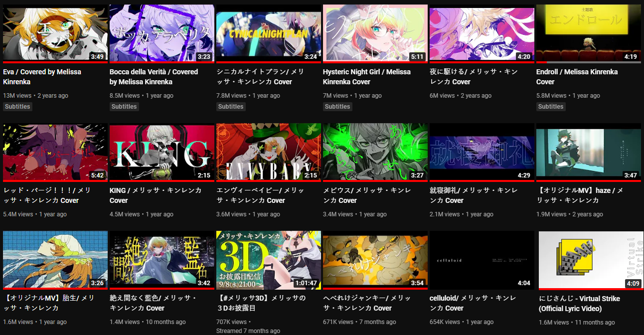Open the ENVYBABY cover thumbnail
644x335 pixels.
(x=268, y=153)
